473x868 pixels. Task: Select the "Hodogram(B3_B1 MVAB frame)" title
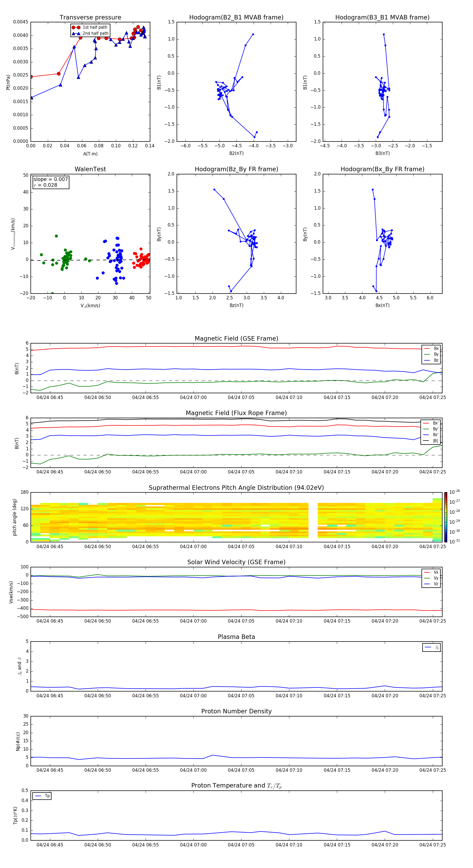(x=382, y=17)
